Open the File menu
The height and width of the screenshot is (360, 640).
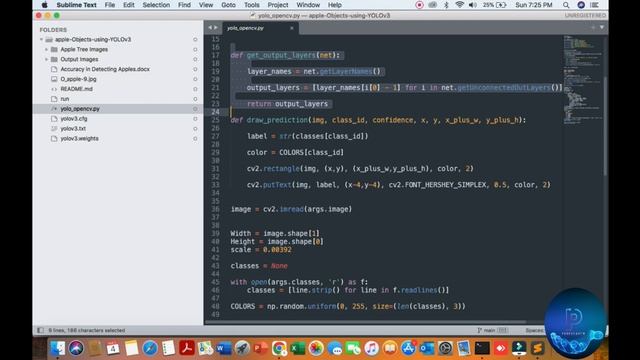pyautogui.click(x=110, y=5)
